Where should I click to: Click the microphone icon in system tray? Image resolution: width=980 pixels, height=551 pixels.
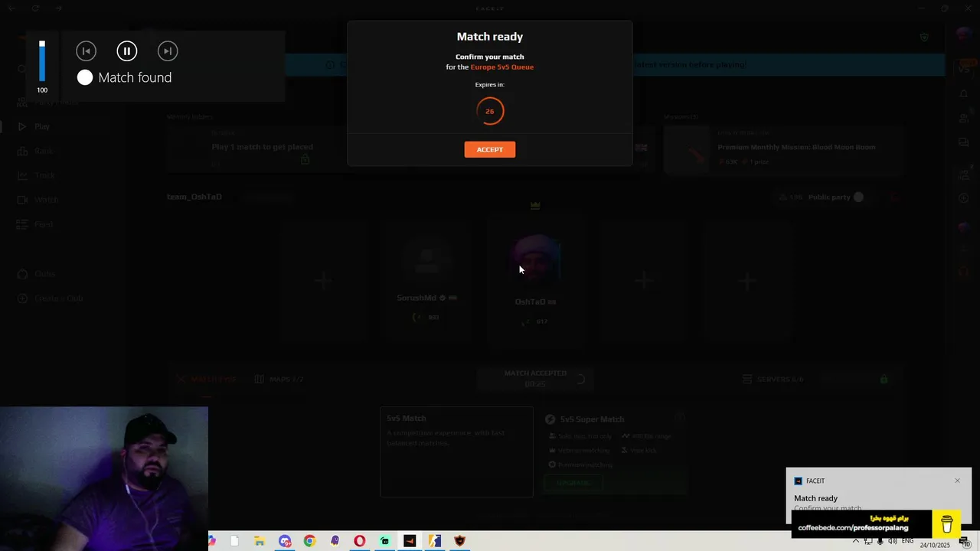(880, 541)
